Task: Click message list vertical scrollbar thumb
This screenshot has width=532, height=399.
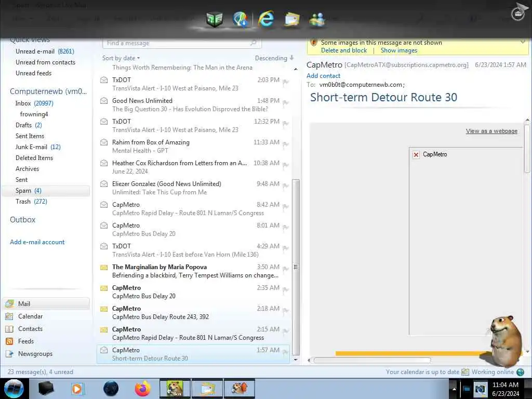Action: [x=296, y=267]
